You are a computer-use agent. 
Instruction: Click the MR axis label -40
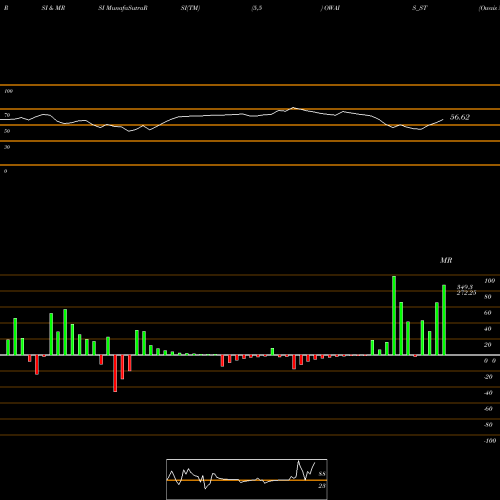(488, 393)
